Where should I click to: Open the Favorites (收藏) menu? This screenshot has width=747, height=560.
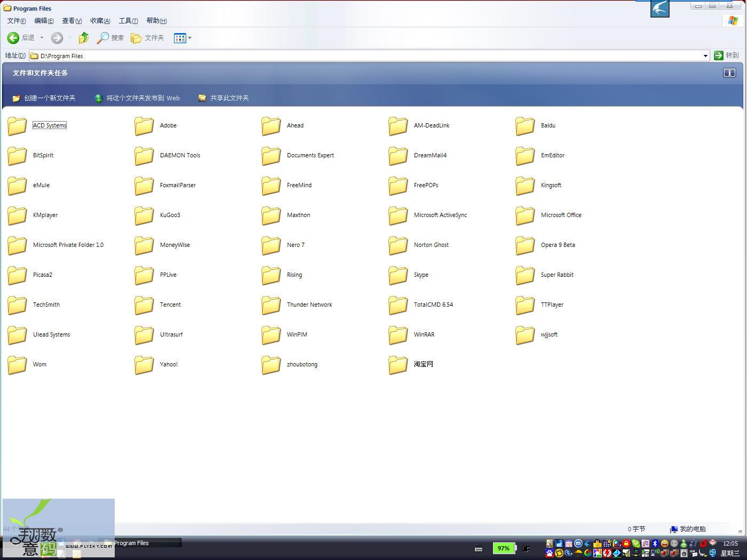(x=100, y=21)
